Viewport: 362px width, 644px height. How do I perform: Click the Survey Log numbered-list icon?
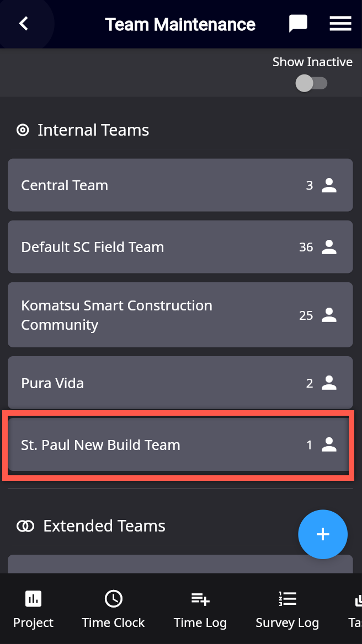pos(287,599)
